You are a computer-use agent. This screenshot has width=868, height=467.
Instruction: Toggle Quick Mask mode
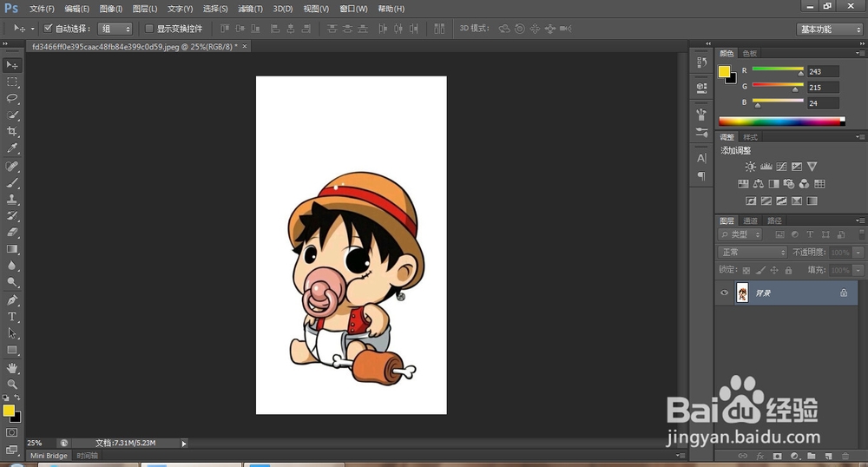tap(11, 432)
